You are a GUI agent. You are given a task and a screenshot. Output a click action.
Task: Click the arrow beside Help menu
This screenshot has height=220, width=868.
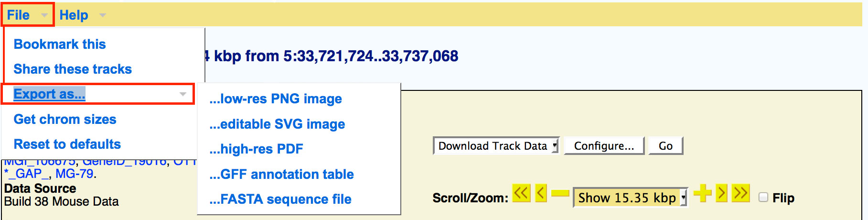click(x=102, y=15)
